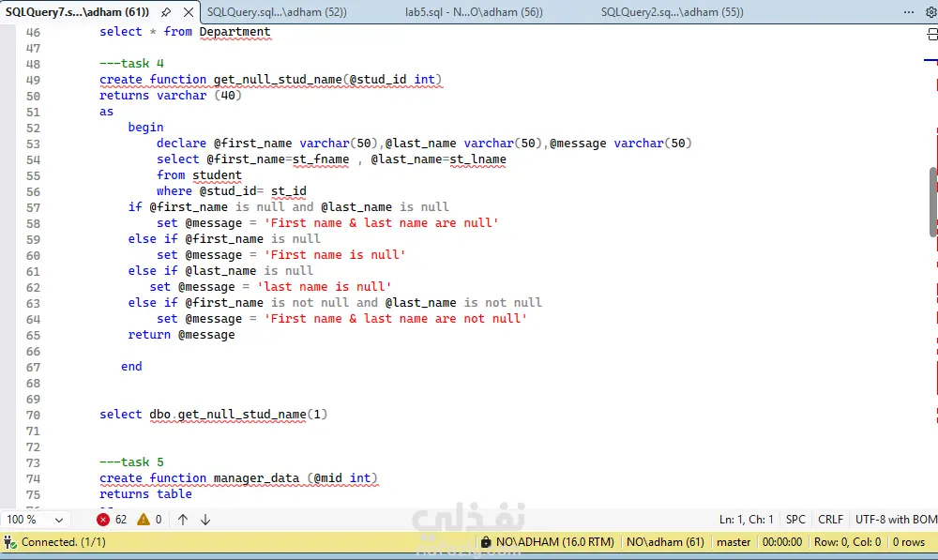Click st_id in the where clause
The height and width of the screenshot is (560, 938).
tap(288, 190)
